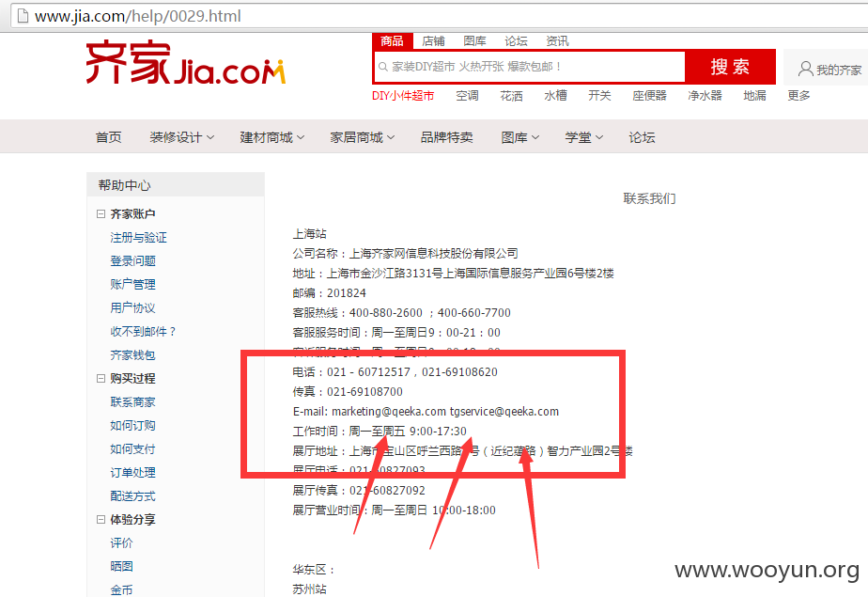Go to 首页 in navigation bar
Viewport: 868px width, 597px height.
point(109,137)
